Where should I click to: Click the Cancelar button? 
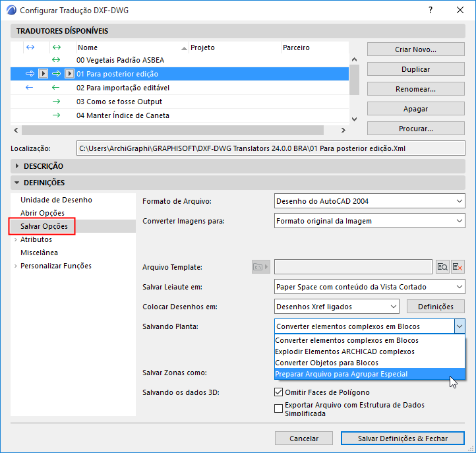pos(303,438)
